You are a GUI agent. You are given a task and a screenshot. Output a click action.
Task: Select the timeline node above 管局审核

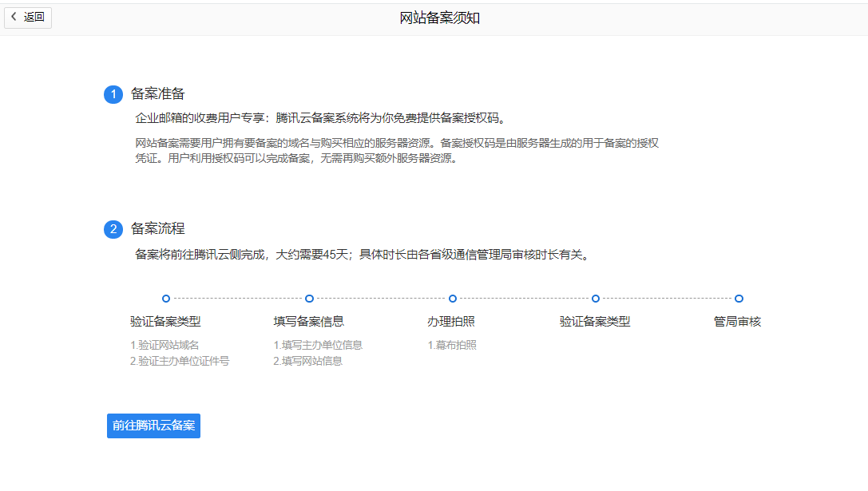(x=739, y=299)
